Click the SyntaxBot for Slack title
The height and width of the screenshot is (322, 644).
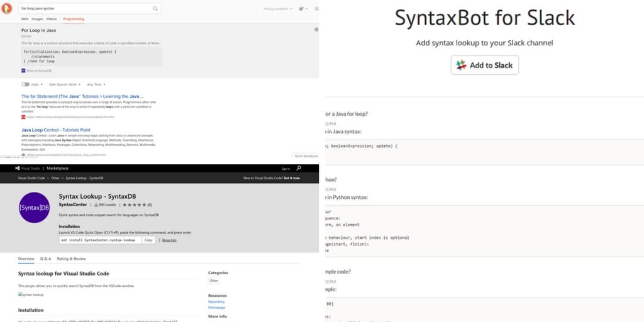[x=485, y=18]
